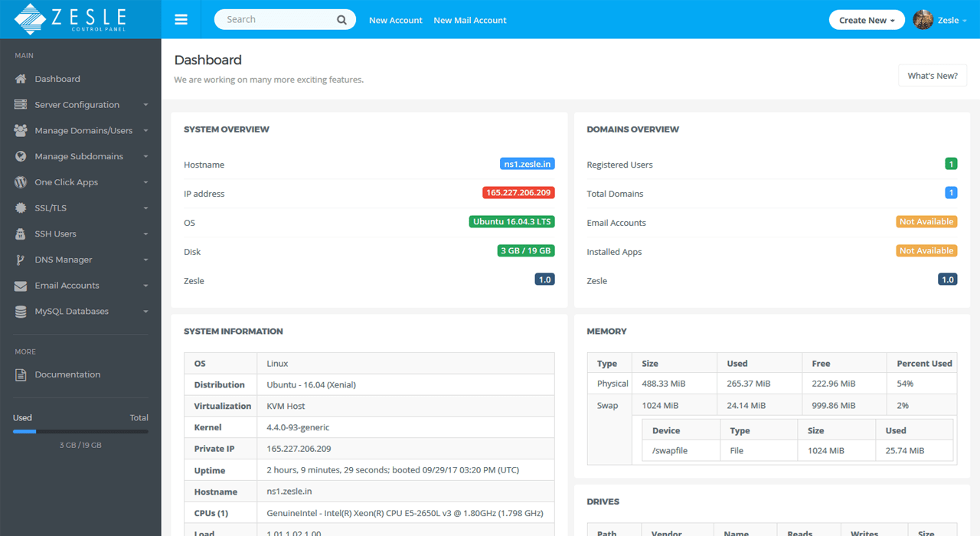Click the New Mail Account link
980x536 pixels.
[470, 21]
